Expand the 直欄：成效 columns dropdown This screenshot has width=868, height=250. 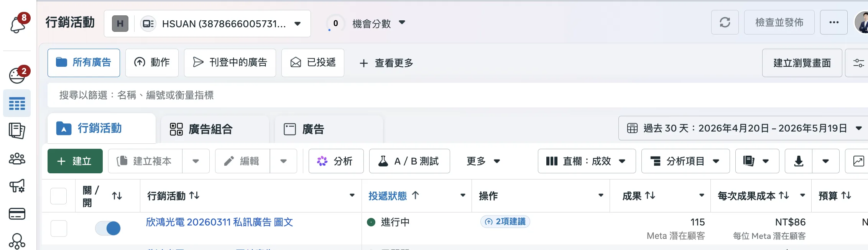[x=587, y=161]
